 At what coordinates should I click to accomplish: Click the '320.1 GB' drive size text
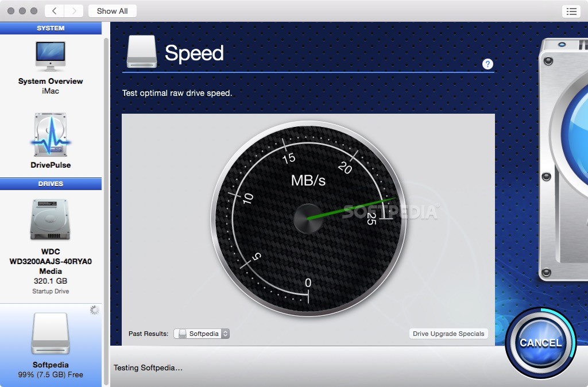pyautogui.click(x=51, y=281)
